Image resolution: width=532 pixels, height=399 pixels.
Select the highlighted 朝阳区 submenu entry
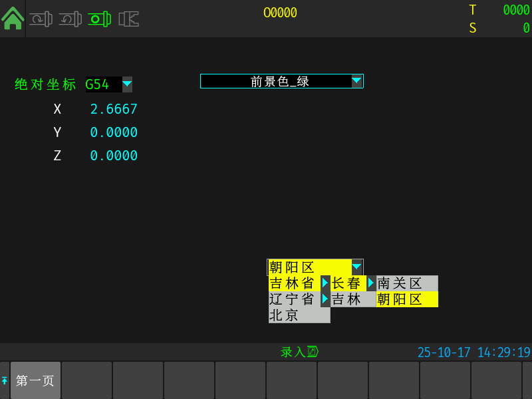point(406,299)
